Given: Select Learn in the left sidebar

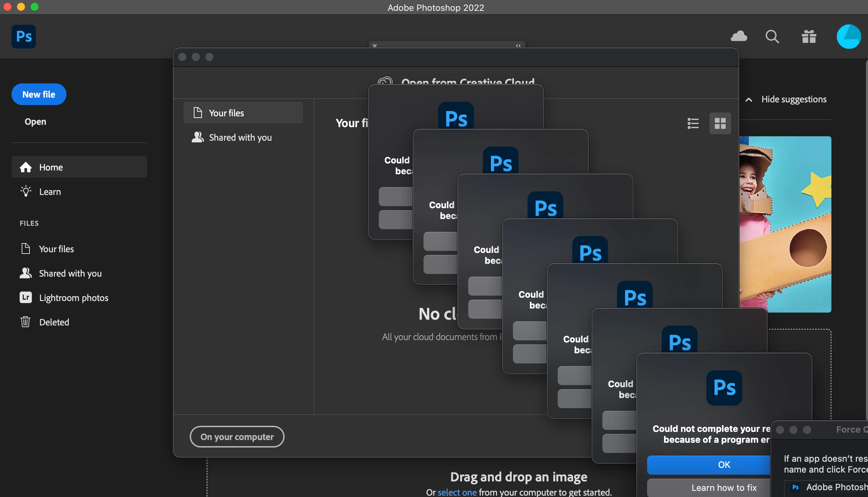Looking at the screenshot, I should 50,192.
